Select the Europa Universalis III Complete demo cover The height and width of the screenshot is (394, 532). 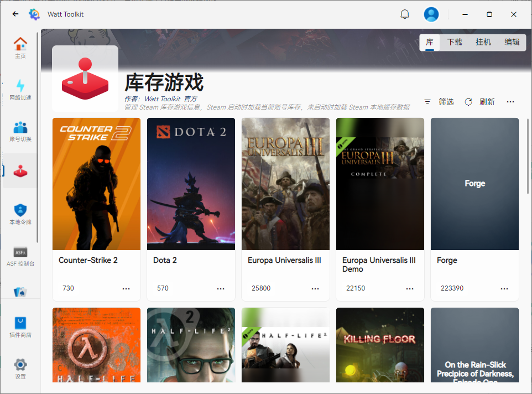[380, 184]
